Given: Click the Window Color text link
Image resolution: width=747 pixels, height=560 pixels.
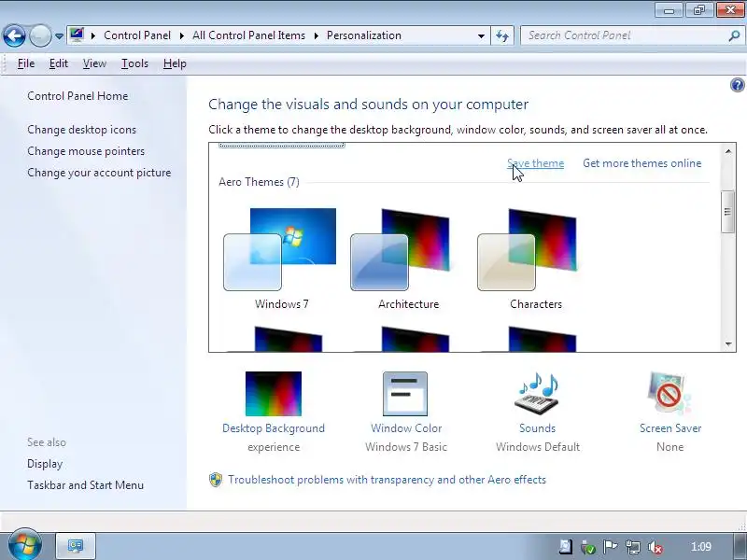Looking at the screenshot, I should (x=406, y=428).
